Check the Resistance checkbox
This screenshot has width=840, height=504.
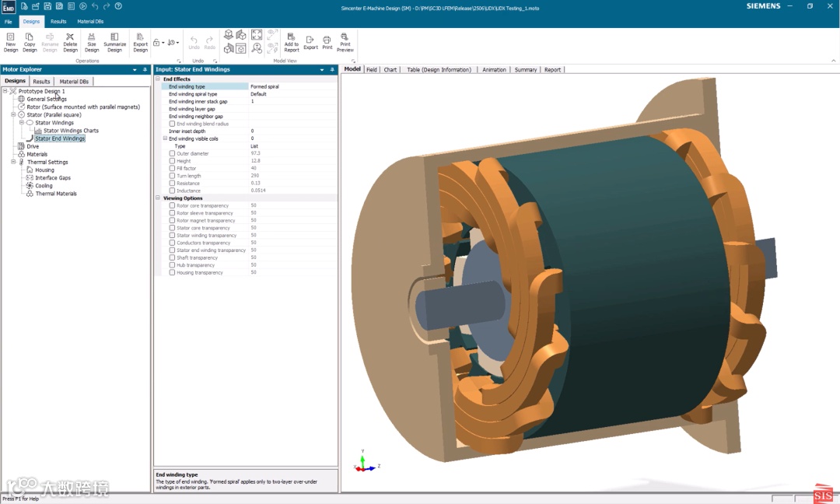pos(172,184)
